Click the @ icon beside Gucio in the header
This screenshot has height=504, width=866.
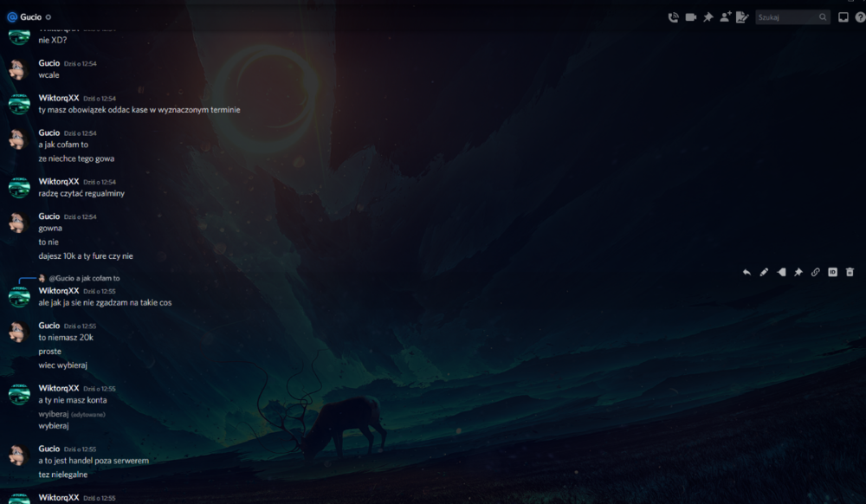click(11, 17)
